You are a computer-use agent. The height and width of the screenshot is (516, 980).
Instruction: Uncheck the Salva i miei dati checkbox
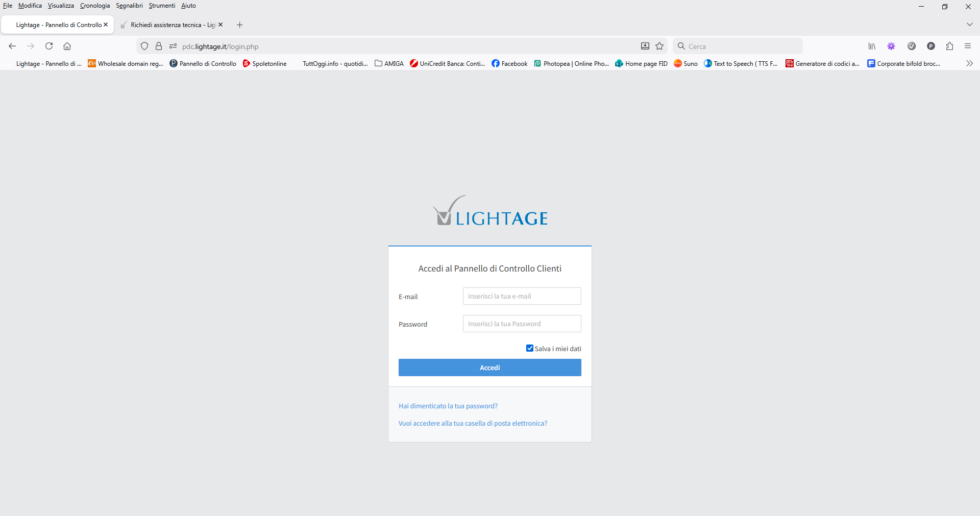530,348
